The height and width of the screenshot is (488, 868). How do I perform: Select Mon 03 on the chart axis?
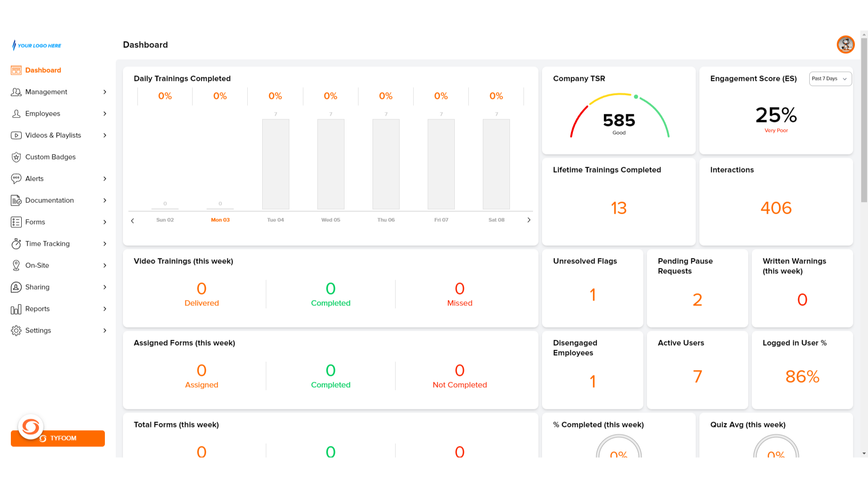220,220
